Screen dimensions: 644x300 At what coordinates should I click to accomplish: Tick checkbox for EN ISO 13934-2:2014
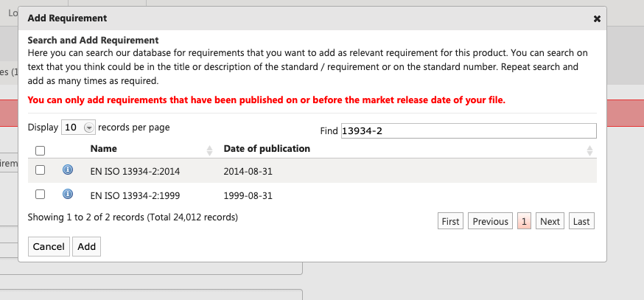pyautogui.click(x=40, y=170)
